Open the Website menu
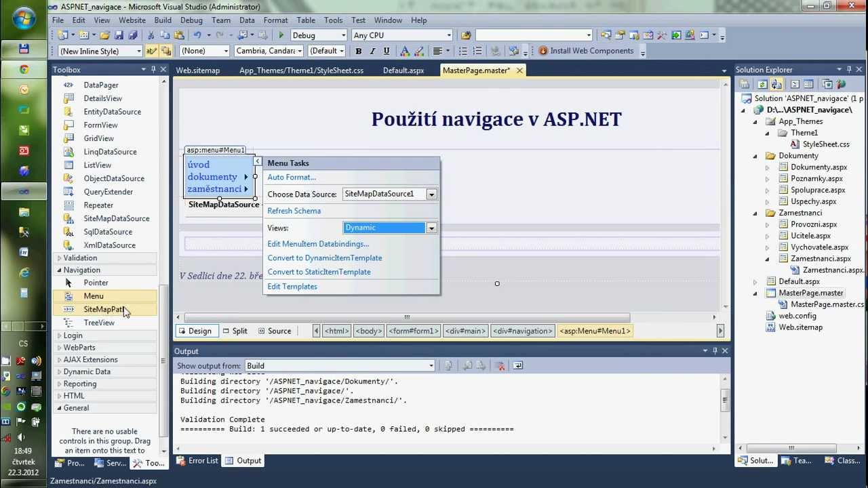Screen dimensions: 868x488 tap(132, 20)
